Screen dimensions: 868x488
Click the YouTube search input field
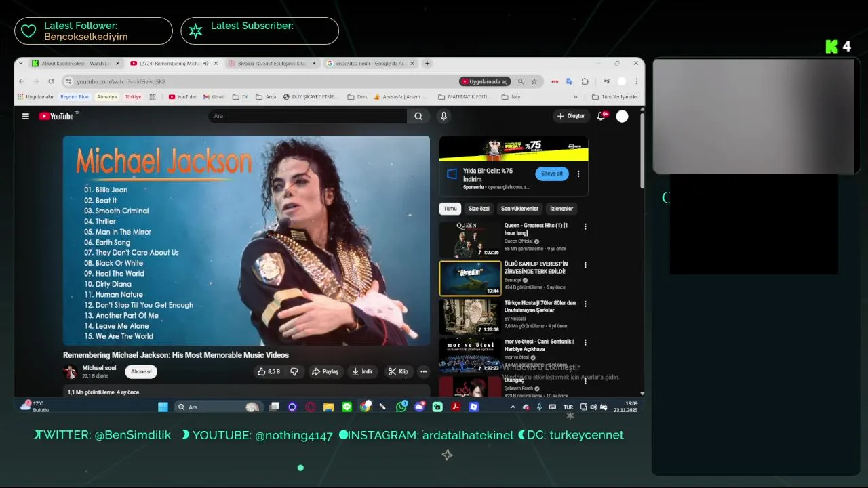coord(308,116)
